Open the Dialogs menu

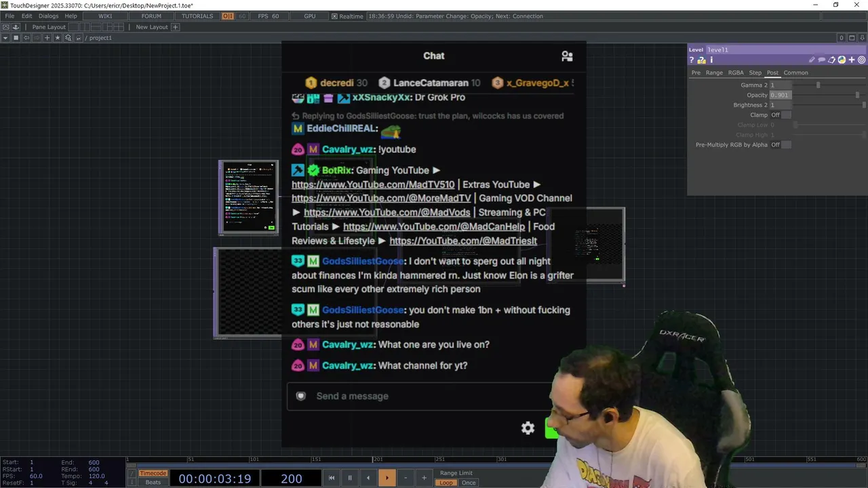pos(48,16)
